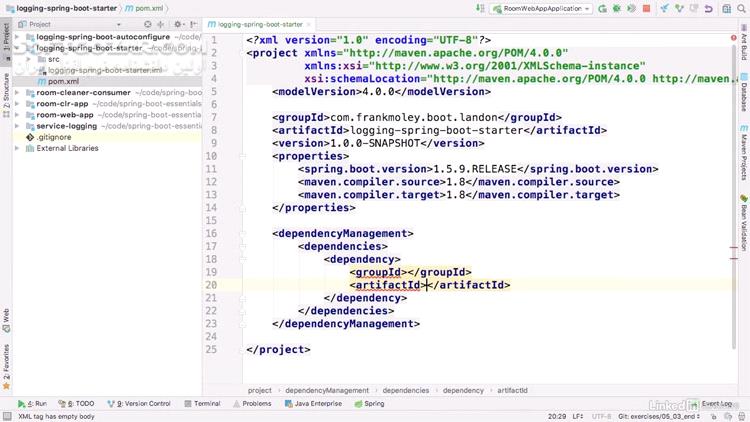Click pom.xml in the navigation bar
This screenshot has height=422, width=750.
point(144,9)
